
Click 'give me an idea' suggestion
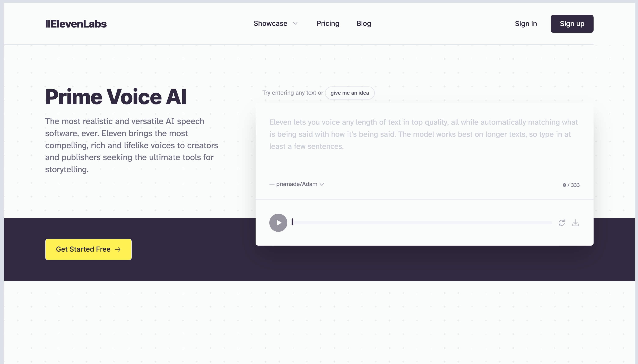[349, 93]
